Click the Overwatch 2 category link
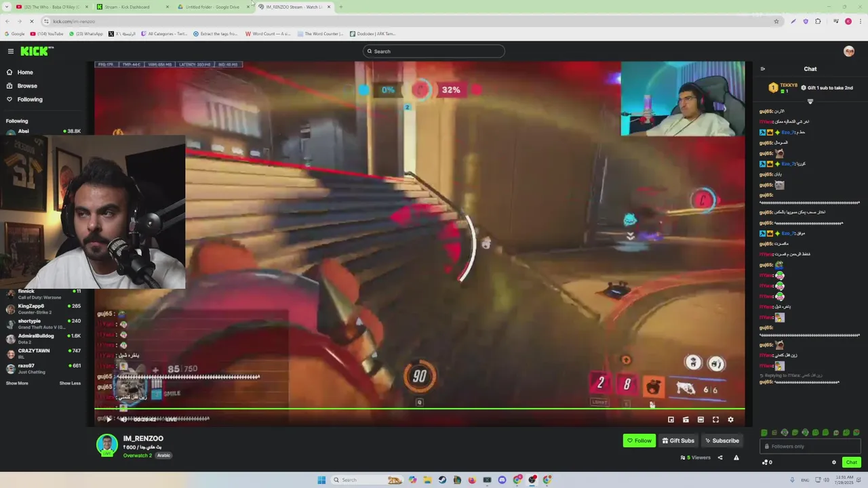Viewport: 868px width, 488px height. 138,455
